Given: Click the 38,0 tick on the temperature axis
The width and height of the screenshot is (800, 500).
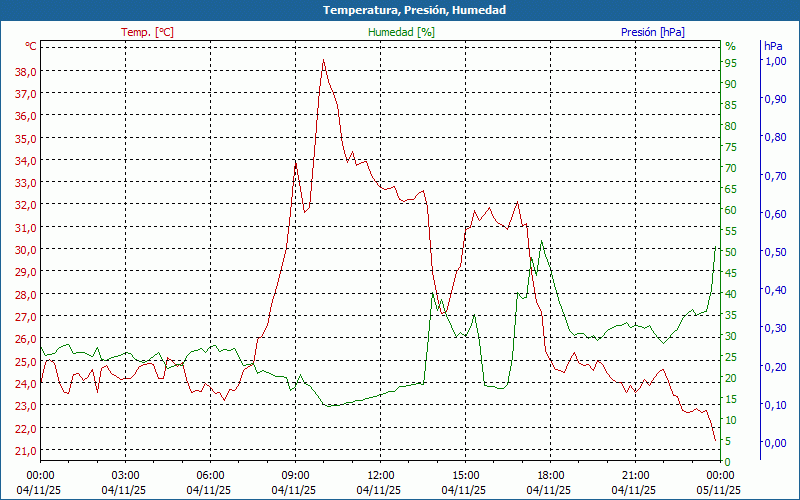Looking at the screenshot, I should 25,72.
